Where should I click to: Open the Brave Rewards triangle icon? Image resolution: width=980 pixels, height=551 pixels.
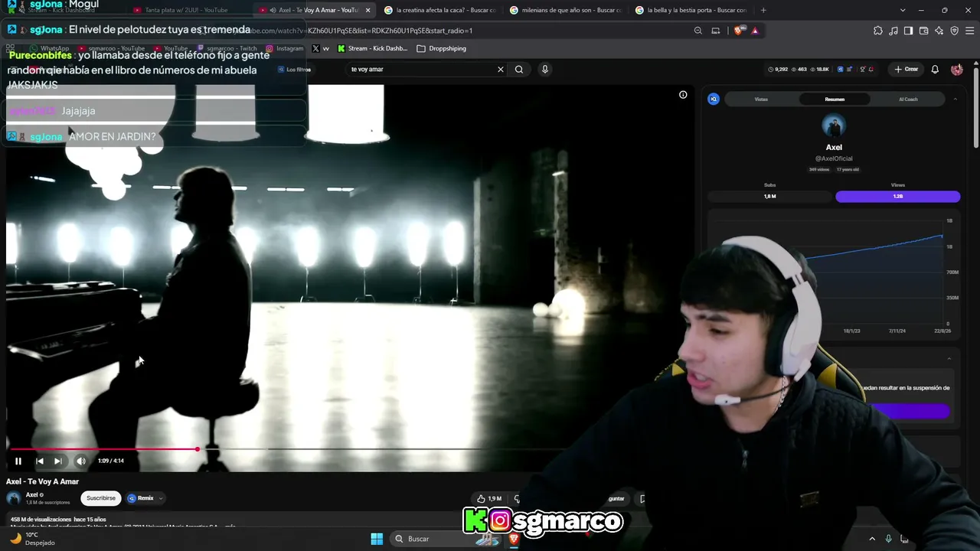pyautogui.click(x=755, y=31)
